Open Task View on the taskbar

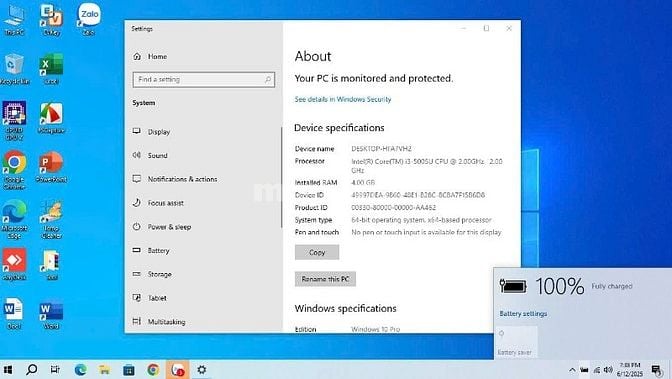(55, 370)
